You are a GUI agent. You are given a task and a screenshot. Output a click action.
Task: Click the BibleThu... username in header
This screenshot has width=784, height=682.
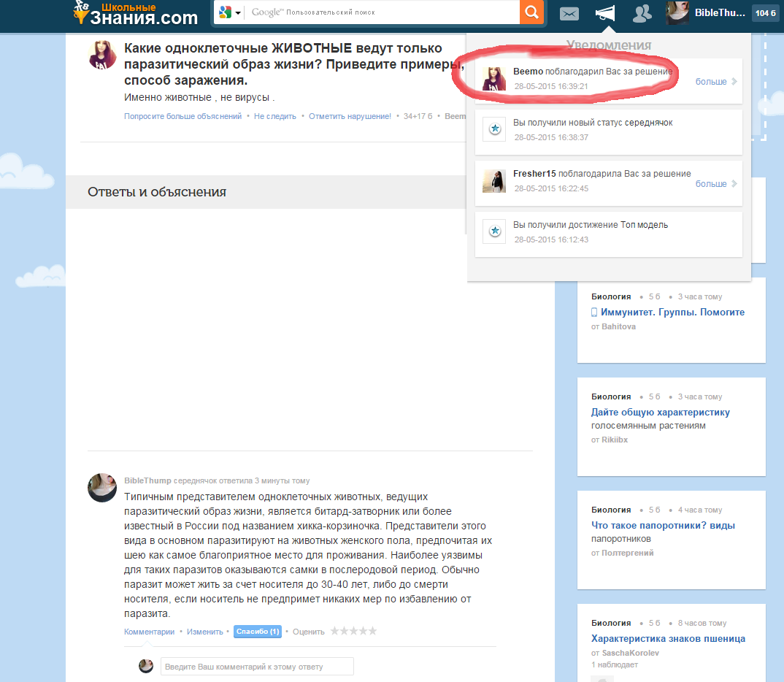[x=720, y=13]
